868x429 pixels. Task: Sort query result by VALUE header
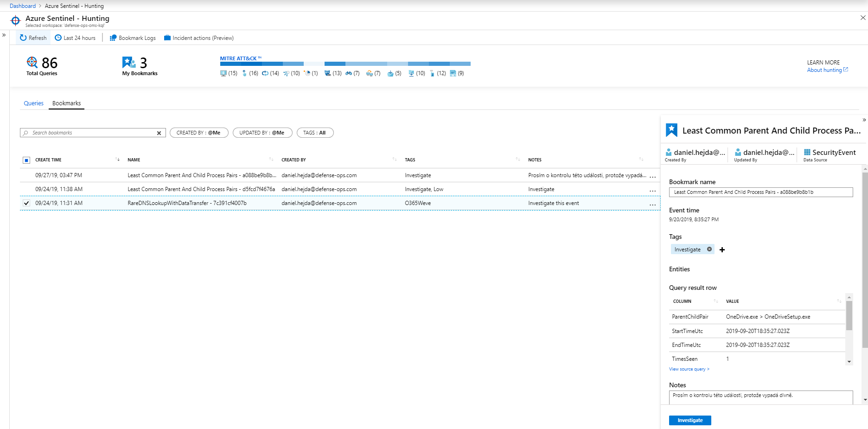733,301
